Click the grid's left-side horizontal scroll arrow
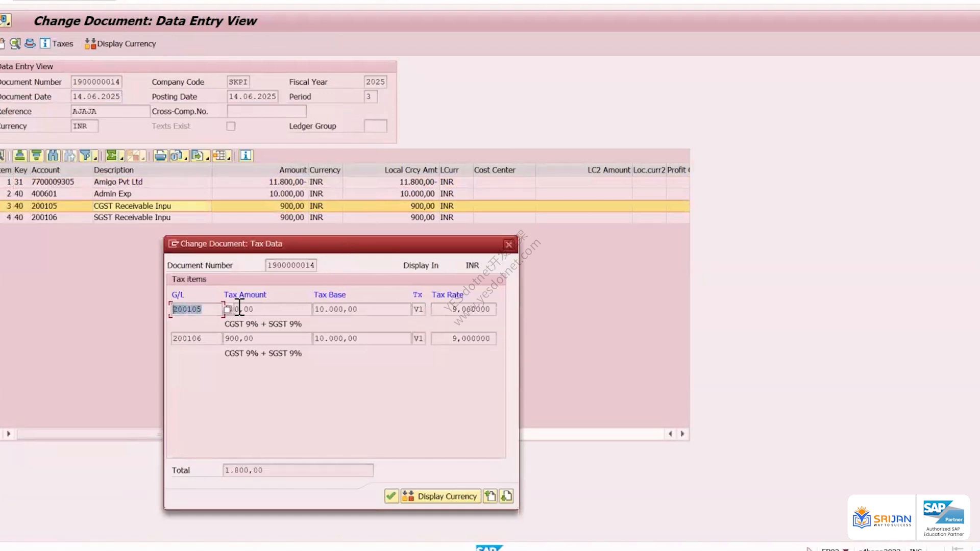Screen dimensions: 980x551 (8, 434)
